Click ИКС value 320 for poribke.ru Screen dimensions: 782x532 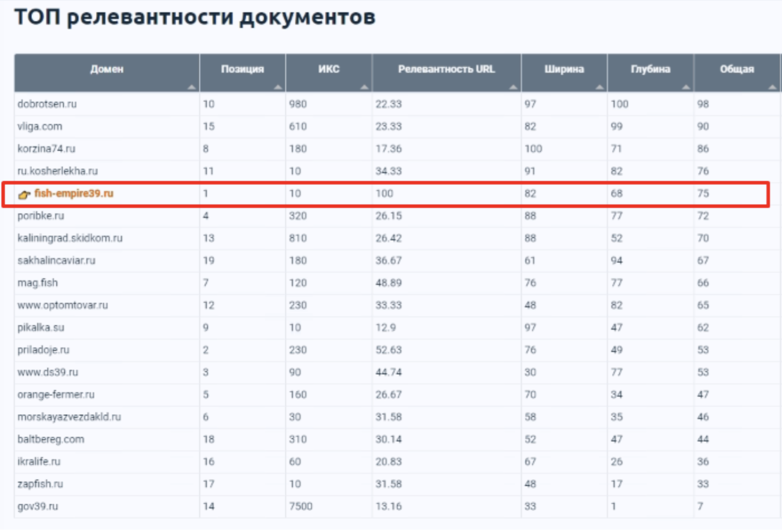point(298,216)
